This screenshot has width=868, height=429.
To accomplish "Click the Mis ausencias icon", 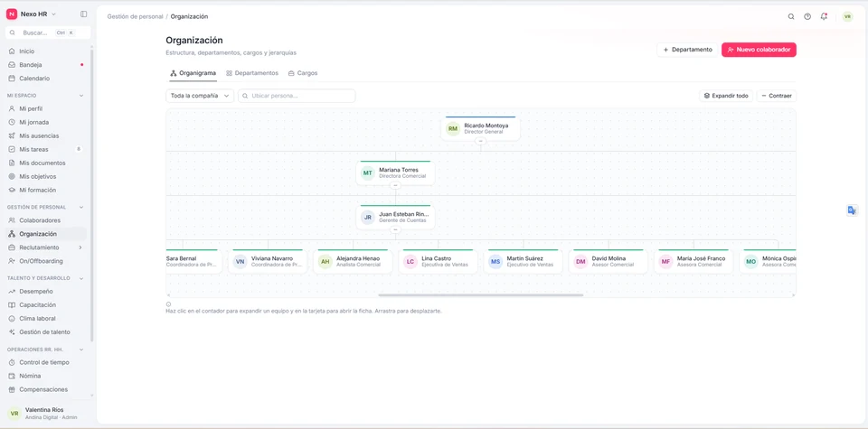I will [12, 136].
